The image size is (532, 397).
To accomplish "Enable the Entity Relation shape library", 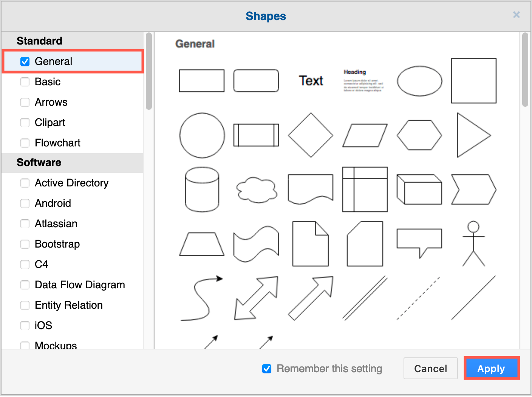I will tap(25, 305).
